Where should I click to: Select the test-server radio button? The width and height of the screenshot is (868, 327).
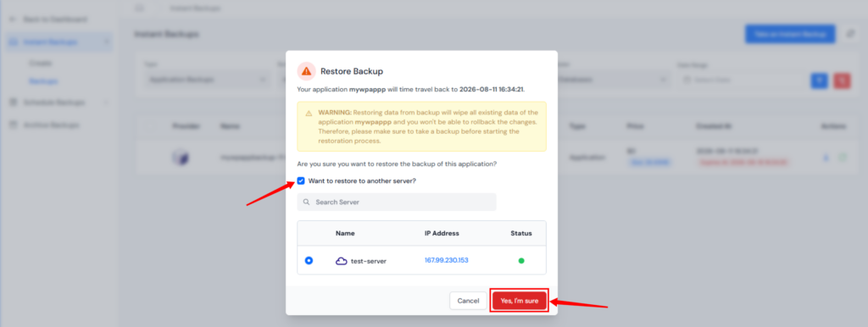[309, 261]
